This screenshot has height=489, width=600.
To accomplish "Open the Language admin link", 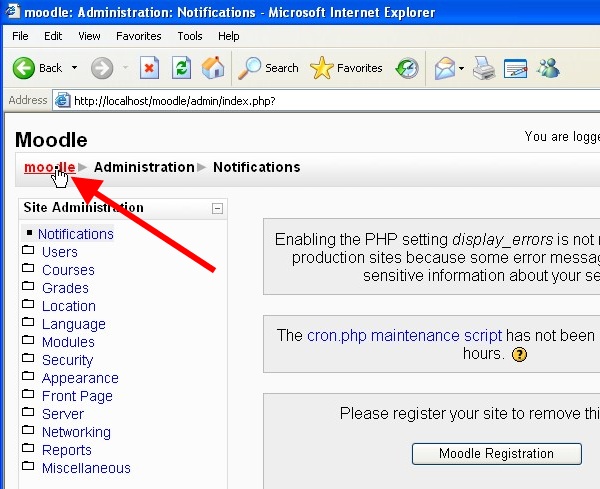I will (x=73, y=324).
